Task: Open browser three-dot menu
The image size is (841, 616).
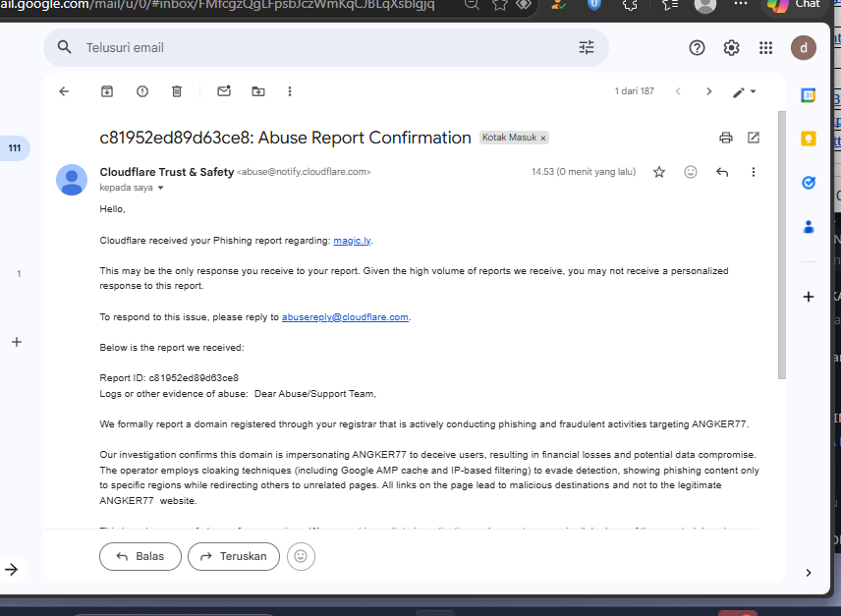Action: (x=741, y=4)
